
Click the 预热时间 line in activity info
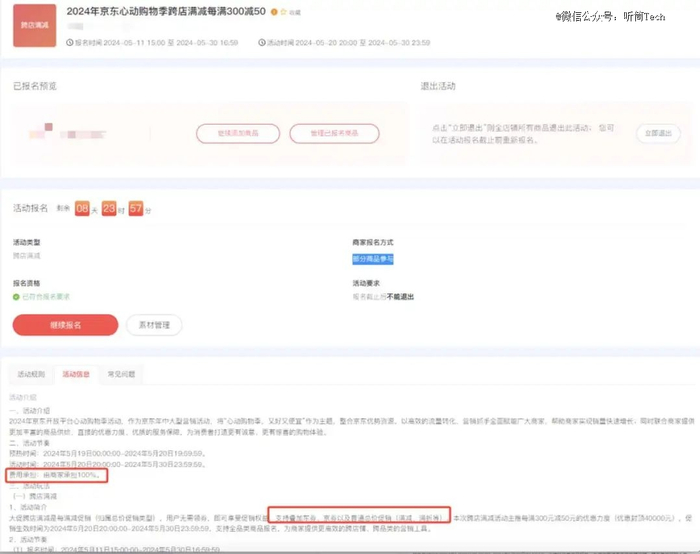[x=108, y=454]
